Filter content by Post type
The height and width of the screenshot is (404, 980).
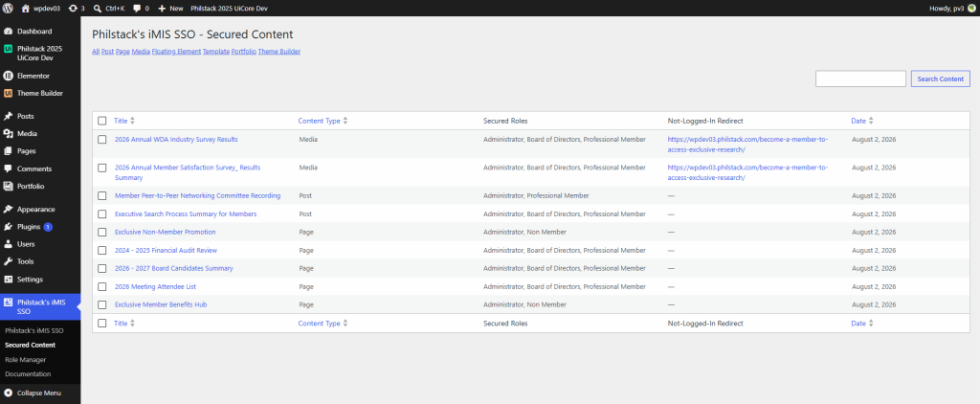click(107, 52)
